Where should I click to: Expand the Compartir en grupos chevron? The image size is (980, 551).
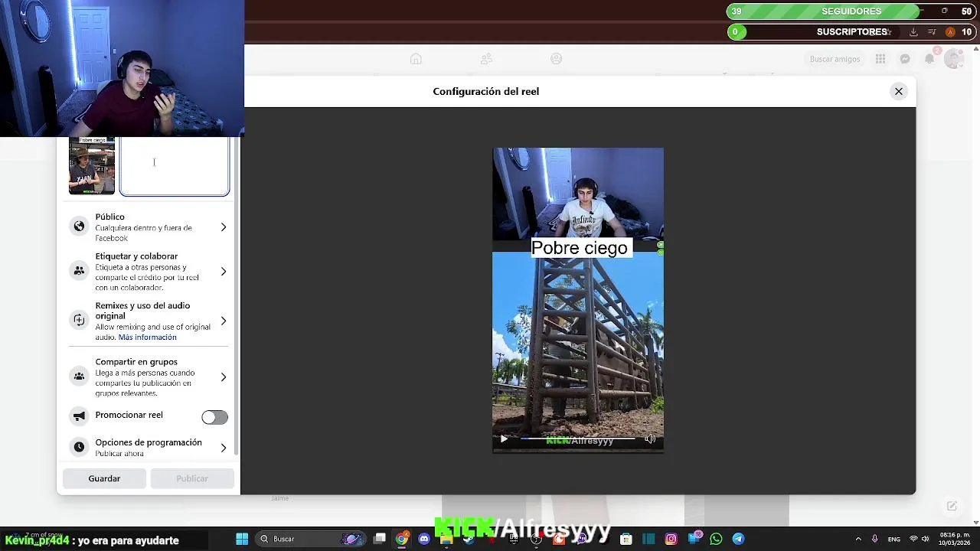tap(224, 377)
